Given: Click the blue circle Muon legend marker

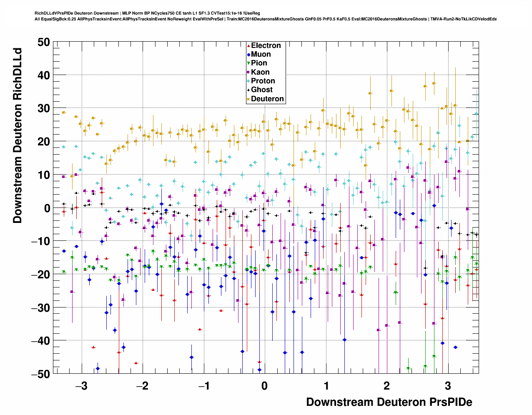Looking at the screenshot, I should [248, 55].
